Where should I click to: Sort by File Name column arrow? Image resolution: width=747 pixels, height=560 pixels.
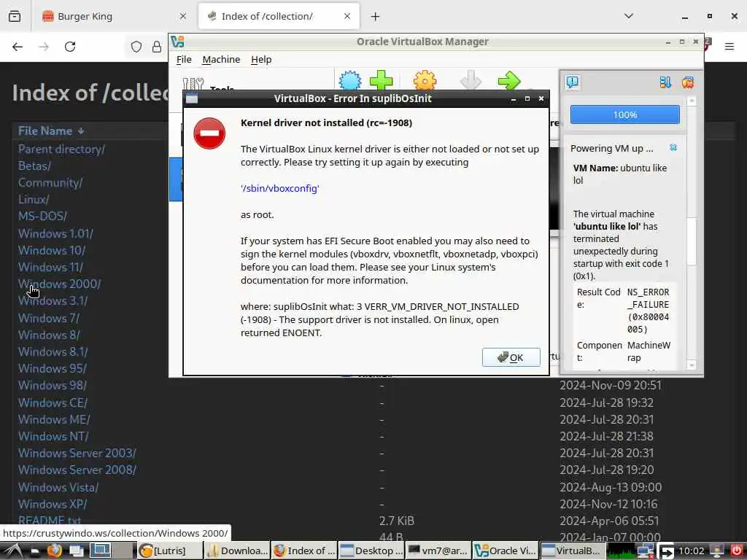tap(81, 131)
